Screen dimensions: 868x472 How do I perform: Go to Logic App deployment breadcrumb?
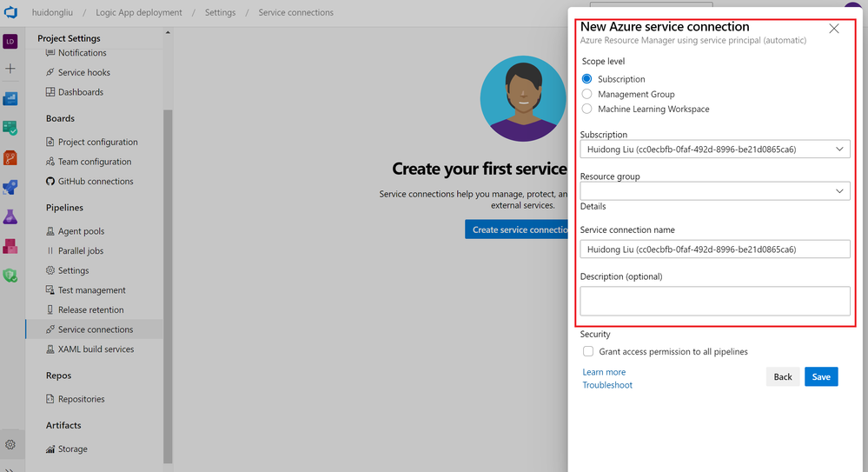click(x=139, y=12)
